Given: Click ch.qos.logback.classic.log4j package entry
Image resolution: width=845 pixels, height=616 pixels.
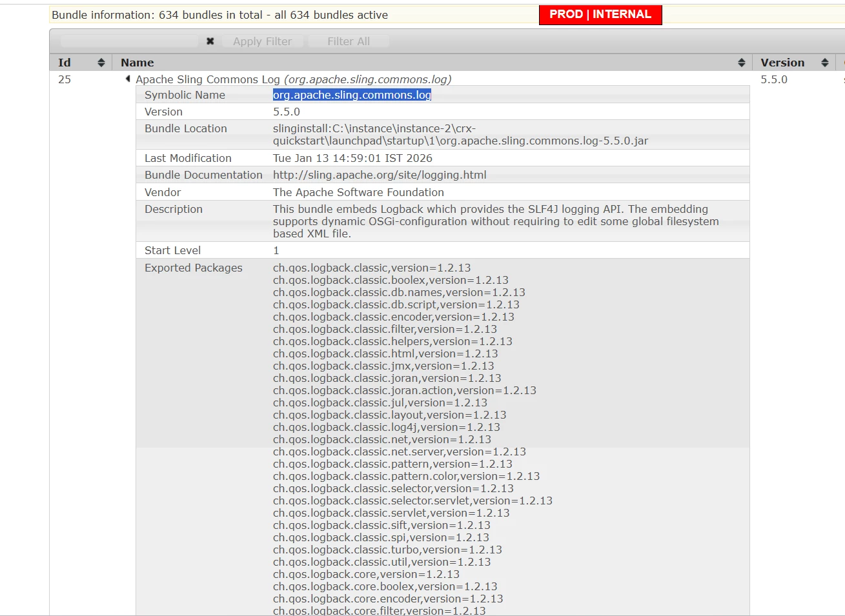Looking at the screenshot, I should pos(387,427).
